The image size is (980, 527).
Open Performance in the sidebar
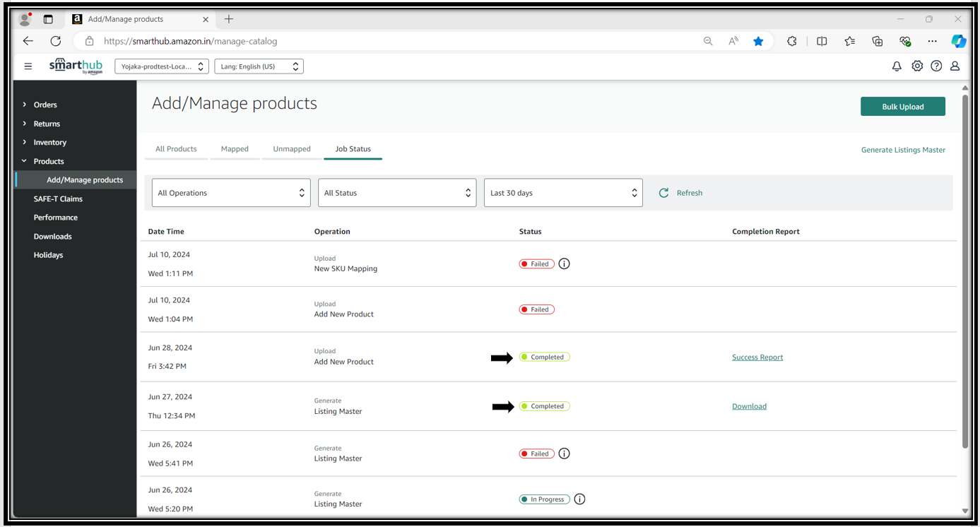(56, 218)
